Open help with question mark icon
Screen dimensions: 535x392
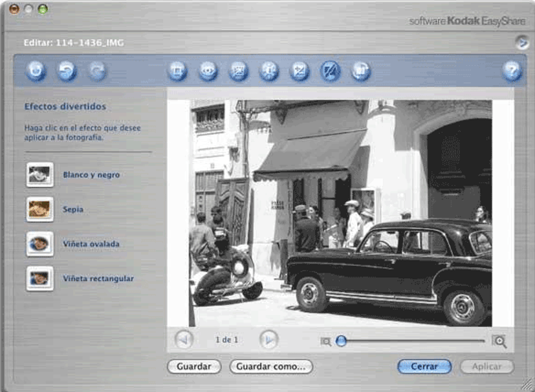point(512,71)
